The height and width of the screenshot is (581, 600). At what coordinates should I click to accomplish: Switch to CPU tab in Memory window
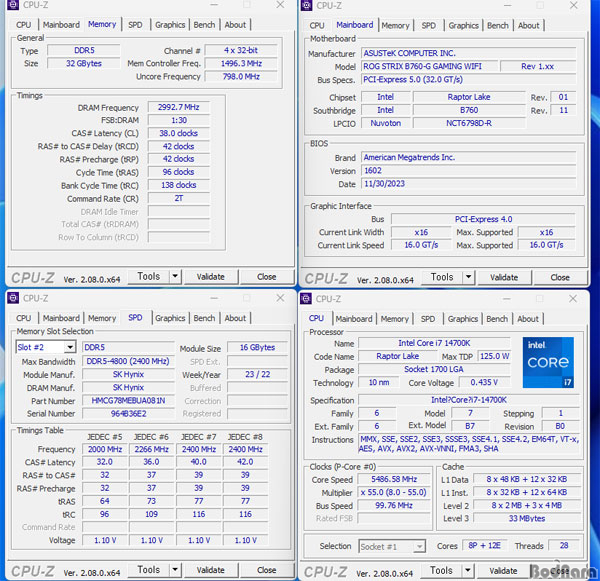coord(23,25)
